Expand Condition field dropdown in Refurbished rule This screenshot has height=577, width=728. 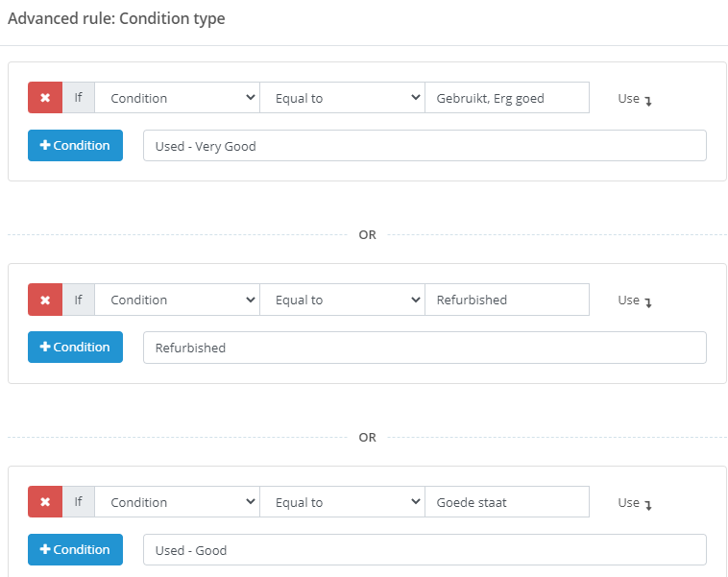(178, 300)
